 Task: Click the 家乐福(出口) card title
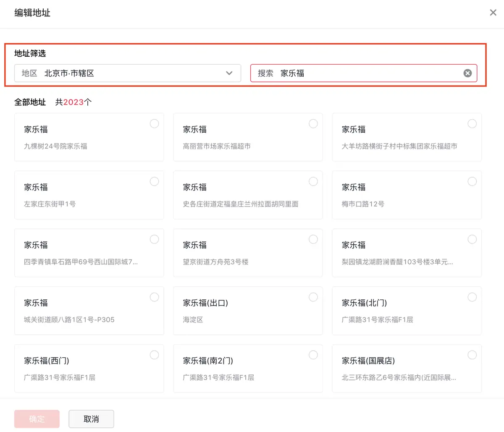tap(205, 303)
